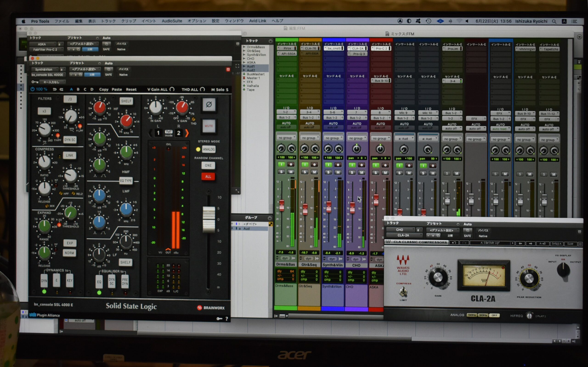
Task: Click the Bus 9-10 send slot
Action: tap(381, 81)
